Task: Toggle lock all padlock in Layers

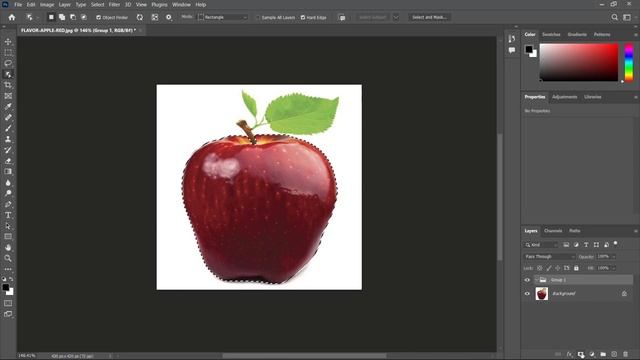Action: pyautogui.click(x=576, y=268)
